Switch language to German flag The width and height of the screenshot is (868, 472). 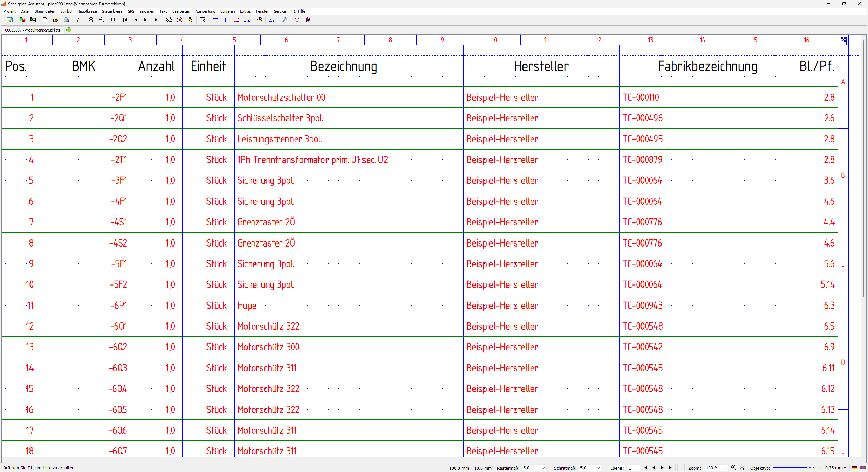854,468
